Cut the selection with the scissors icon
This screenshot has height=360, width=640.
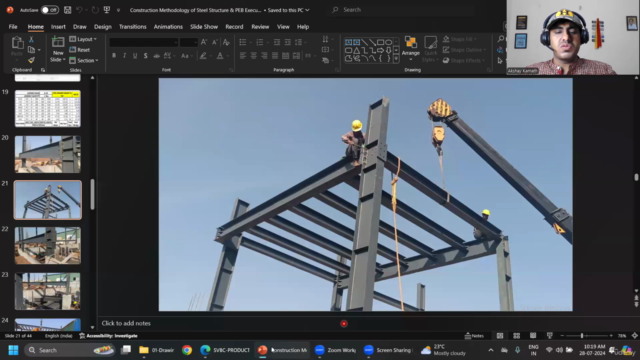[31, 40]
